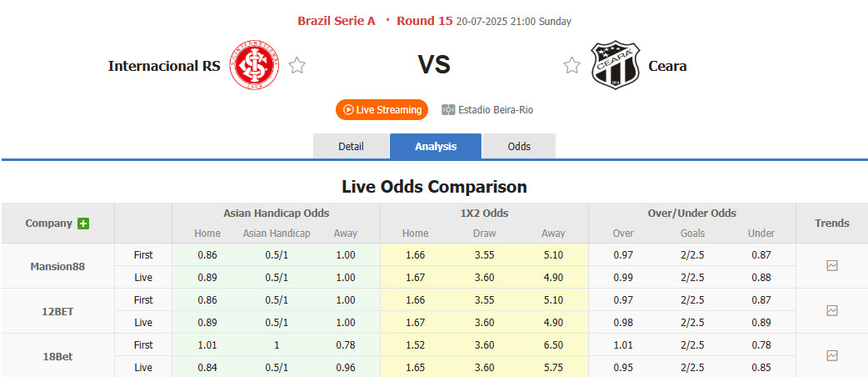
Task: Click the Ceara team name
Action: click(x=667, y=66)
